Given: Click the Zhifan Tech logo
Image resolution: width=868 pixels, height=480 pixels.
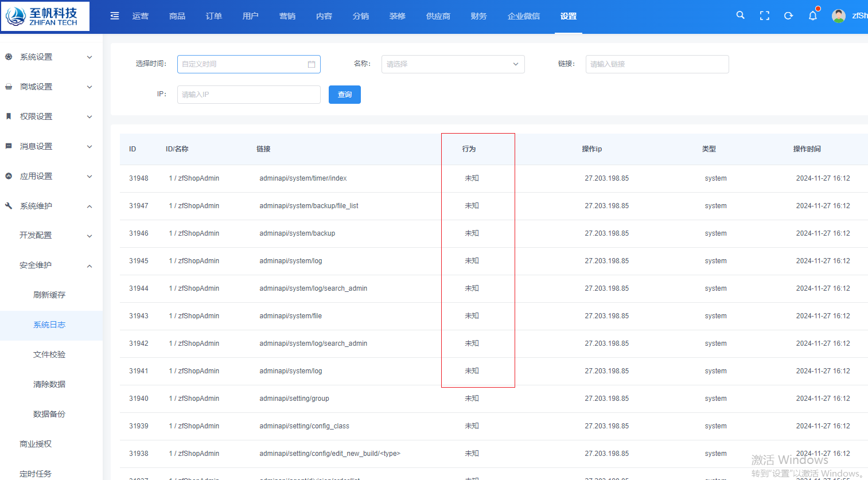Looking at the screenshot, I should [x=45, y=16].
